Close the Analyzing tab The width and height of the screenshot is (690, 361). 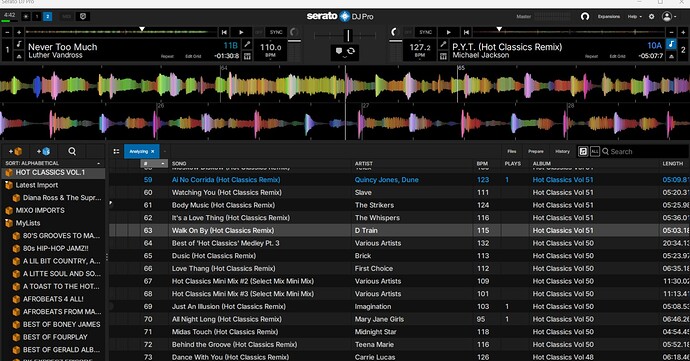(x=153, y=151)
